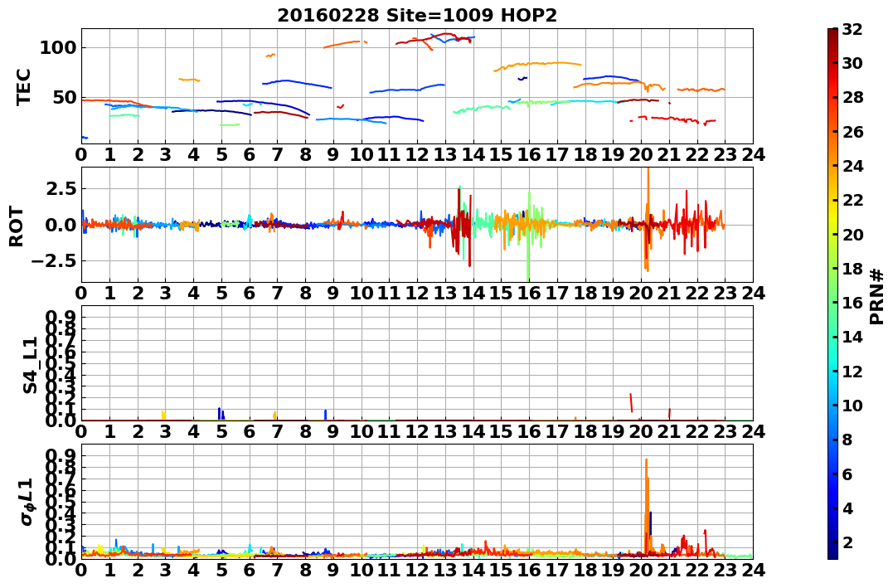Click hour 16 tick under the ROT panel

529,293
